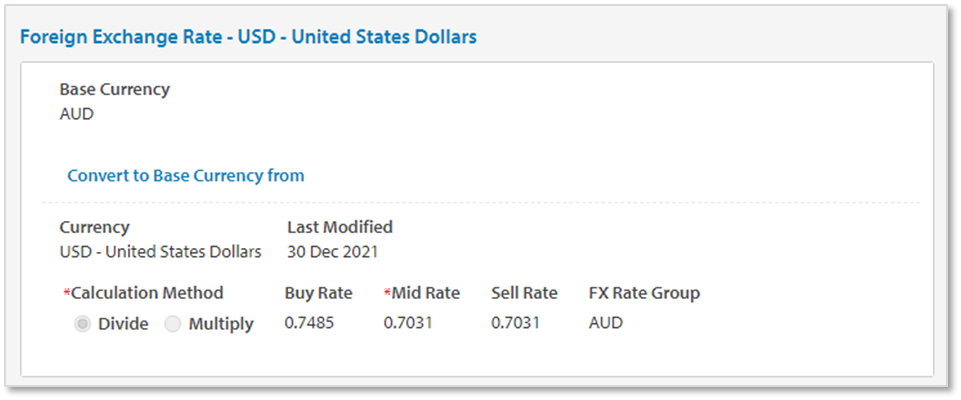961x400 pixels.
Task: Select the Multiply calculation method
Action: click(x=173, y=324)
